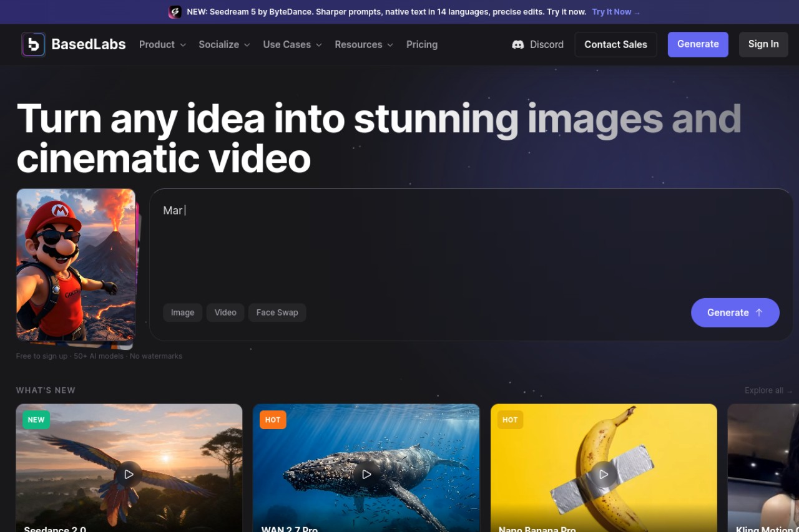799x532 pixels.
Task: Click the HOT badge on whale card
Action: point(273,420)
